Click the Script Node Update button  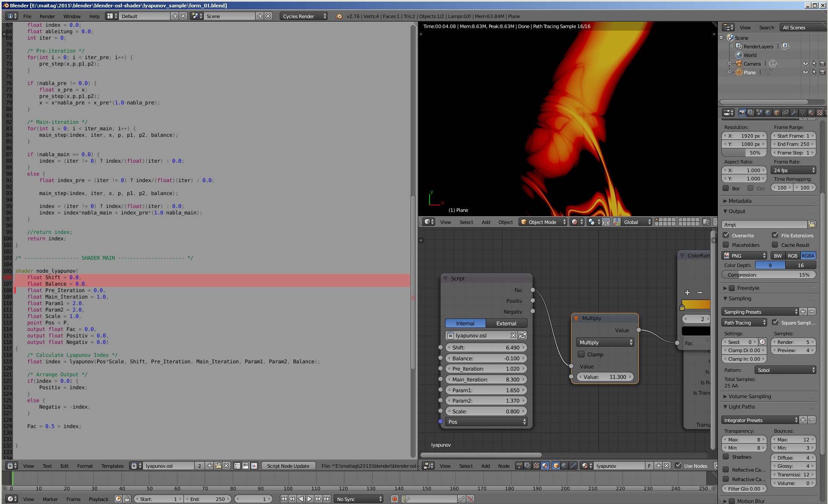pyautogui.click(x=288, y=466)
